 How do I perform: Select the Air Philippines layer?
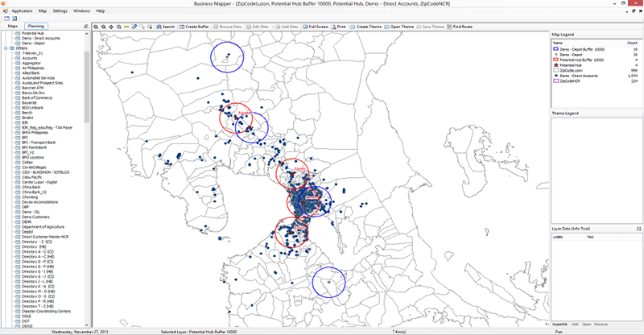pos(33,68)
